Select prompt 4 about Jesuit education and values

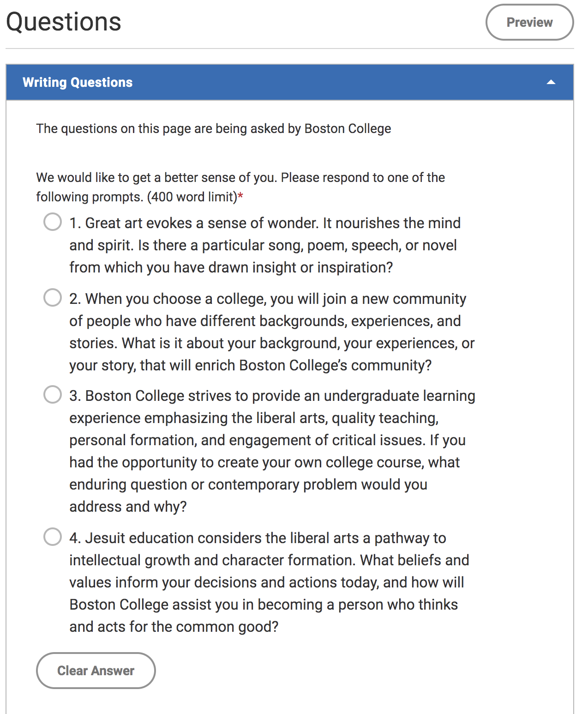tap(52, 537)
